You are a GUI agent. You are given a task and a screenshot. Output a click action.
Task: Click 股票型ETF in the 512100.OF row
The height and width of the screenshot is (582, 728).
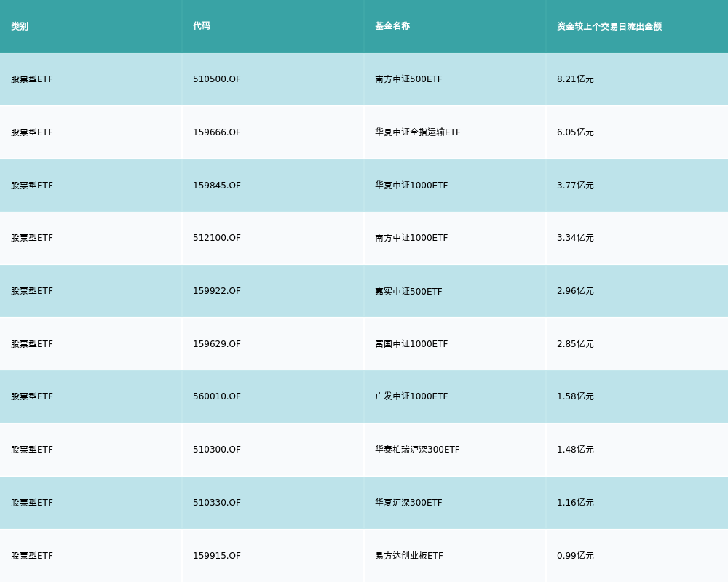click(x=32, y=238)
